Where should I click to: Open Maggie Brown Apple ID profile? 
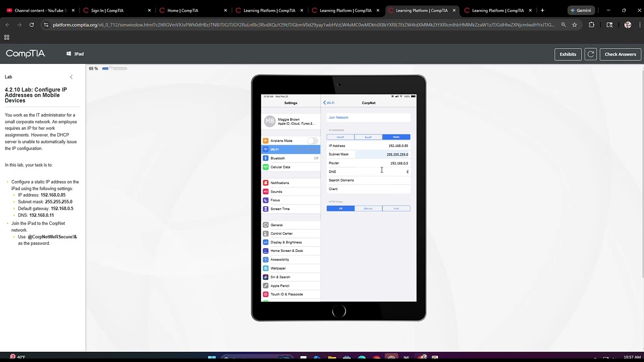pos(291,122)
